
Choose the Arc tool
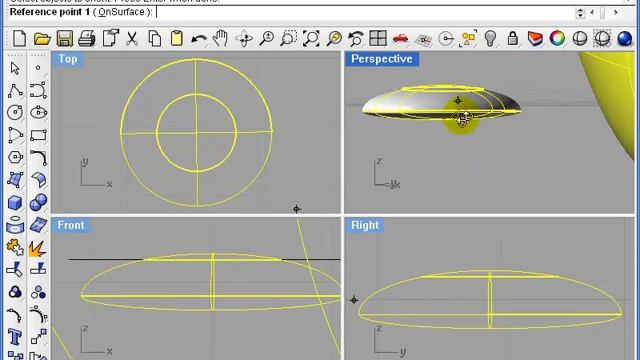click(15, 135)
